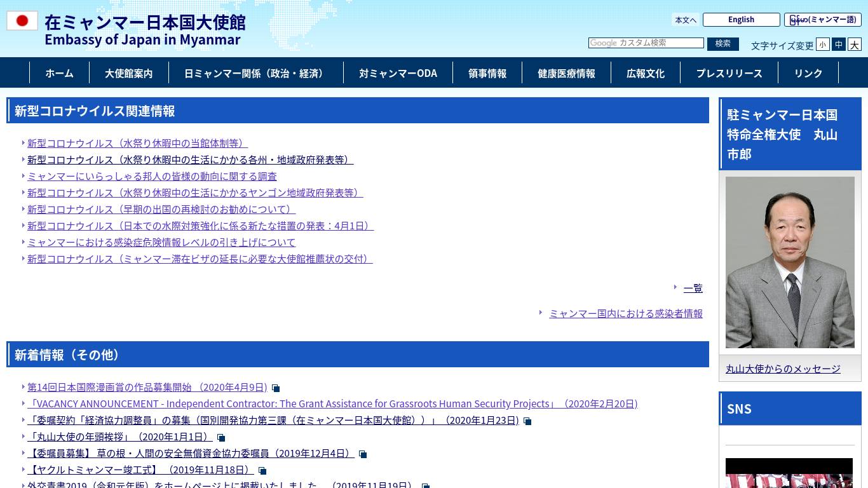Open 健康医療情報 navigation item
Image resolution: width=868 pixels, height=488 pixels.
coord(566,73)
